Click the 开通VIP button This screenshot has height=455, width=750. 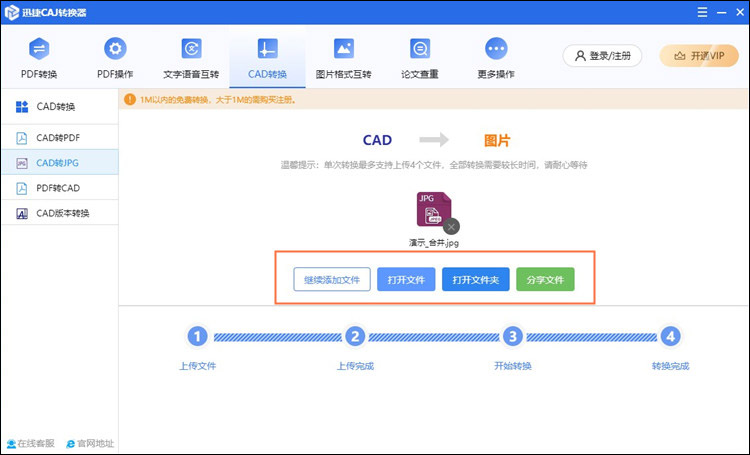(699, 56)
